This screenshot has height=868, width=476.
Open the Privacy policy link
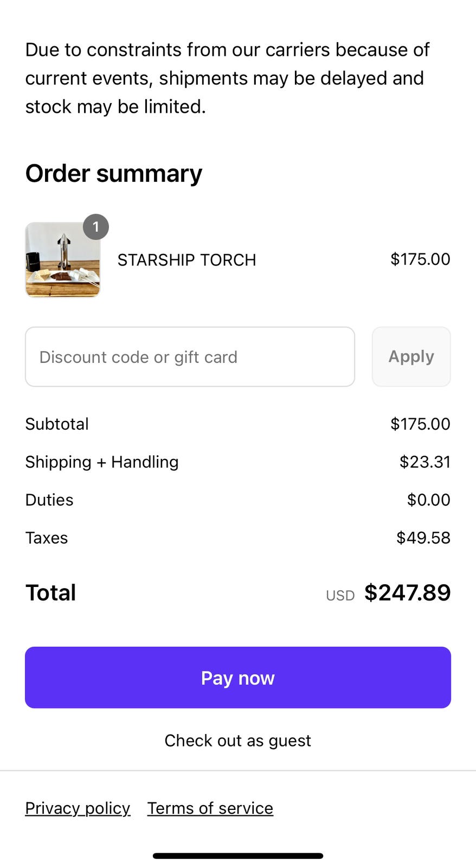pos(78,808)
